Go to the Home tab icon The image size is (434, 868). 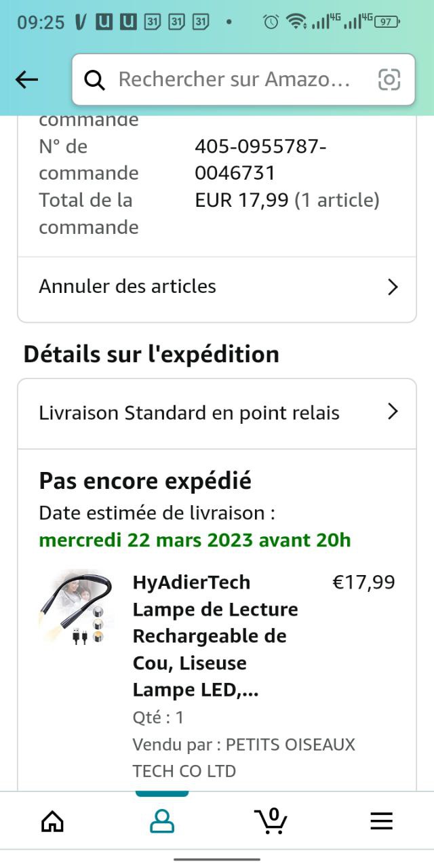click(x=52, y=821)
